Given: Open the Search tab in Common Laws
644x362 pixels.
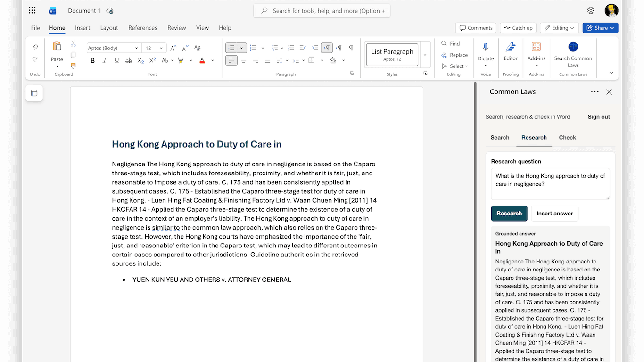Looking at the screenshot, I should pos(500,138).
